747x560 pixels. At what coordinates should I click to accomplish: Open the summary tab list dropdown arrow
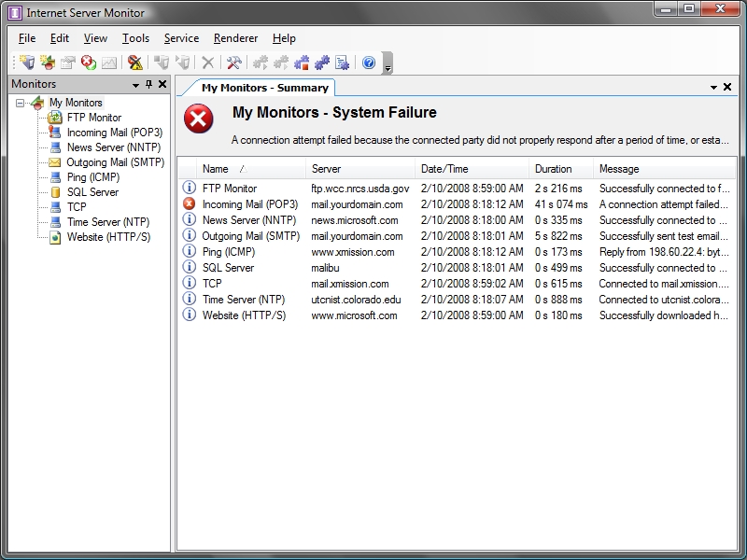714,88
